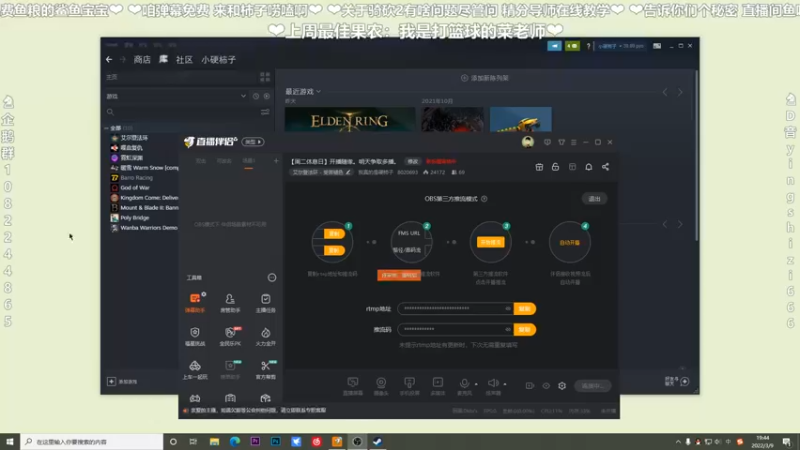Open the 弹幕助手 danmaku assistant tool

tap(194, 303)
